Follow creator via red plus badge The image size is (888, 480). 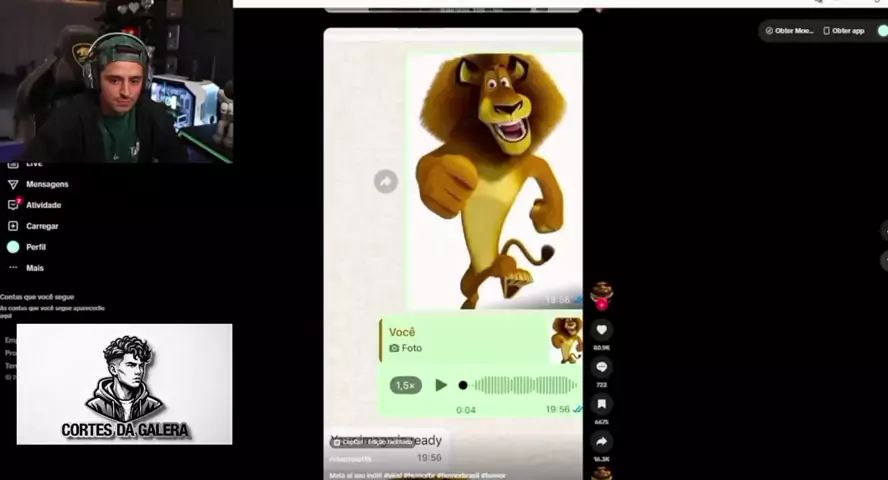602,303
